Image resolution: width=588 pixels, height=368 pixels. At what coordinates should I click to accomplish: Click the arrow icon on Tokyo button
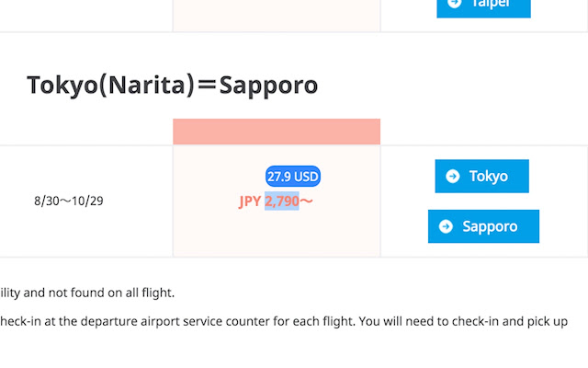452,177
